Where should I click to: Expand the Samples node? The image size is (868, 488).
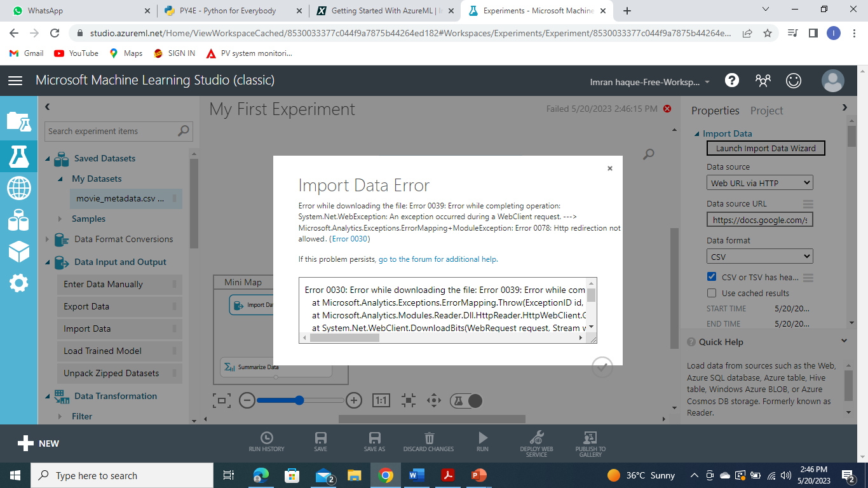click(60, 219)
